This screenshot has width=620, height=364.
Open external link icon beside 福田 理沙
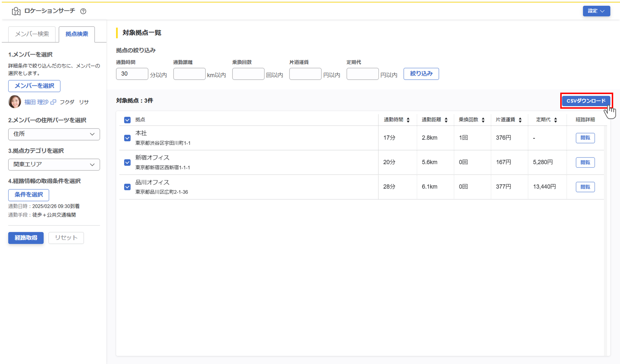pos(53,102)
